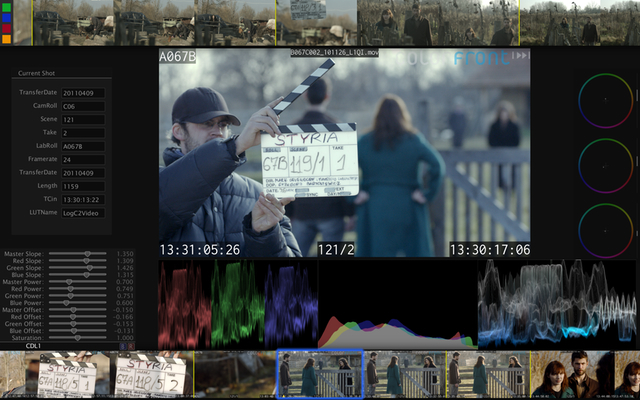Image resolution: width=640 pixels, height=400 pixels.
Task: Select the CDL1 tab label
Action: click(32, 346)
